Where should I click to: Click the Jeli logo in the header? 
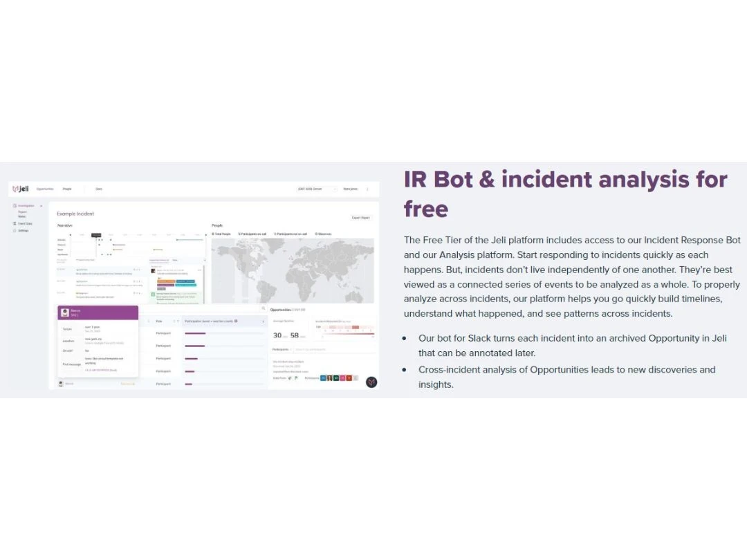(21, 189)
